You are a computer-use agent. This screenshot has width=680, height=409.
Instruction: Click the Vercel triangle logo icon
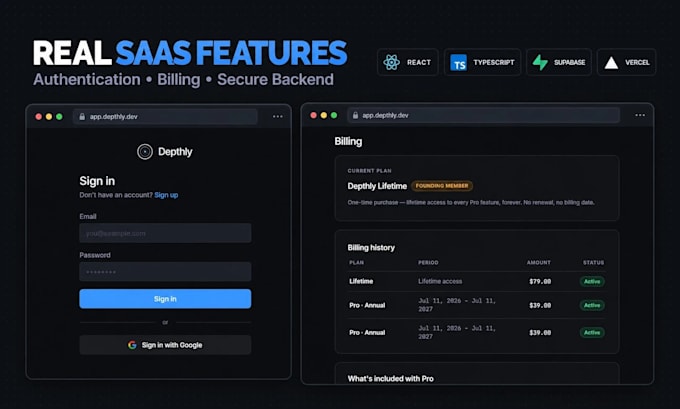611,63
